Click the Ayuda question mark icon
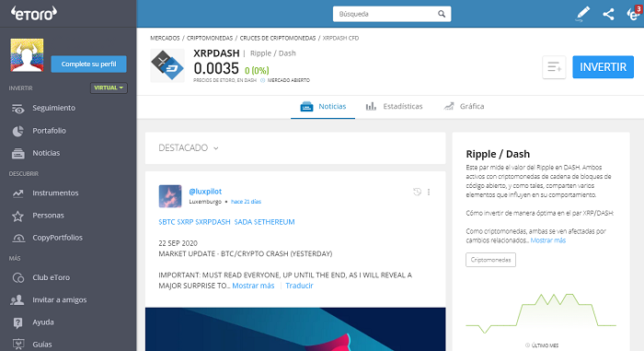This screenshot has height=351, width=644. pos(17,322)
